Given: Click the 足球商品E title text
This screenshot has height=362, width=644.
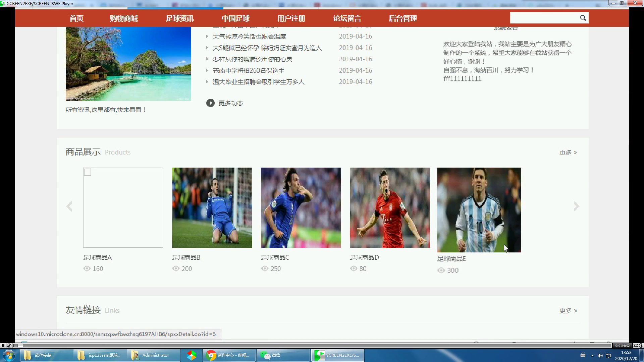Looking at the screenshot, I should click(x=451, y=259).
